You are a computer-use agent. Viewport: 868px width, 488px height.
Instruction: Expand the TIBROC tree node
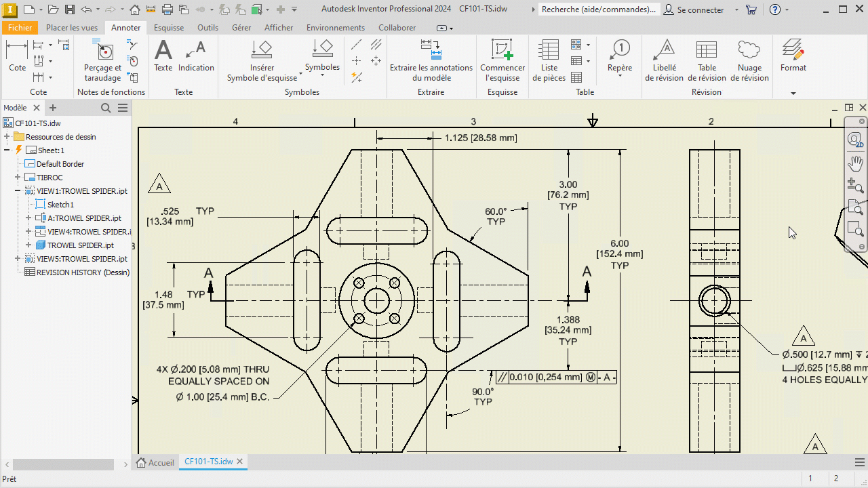coord(18,178)
